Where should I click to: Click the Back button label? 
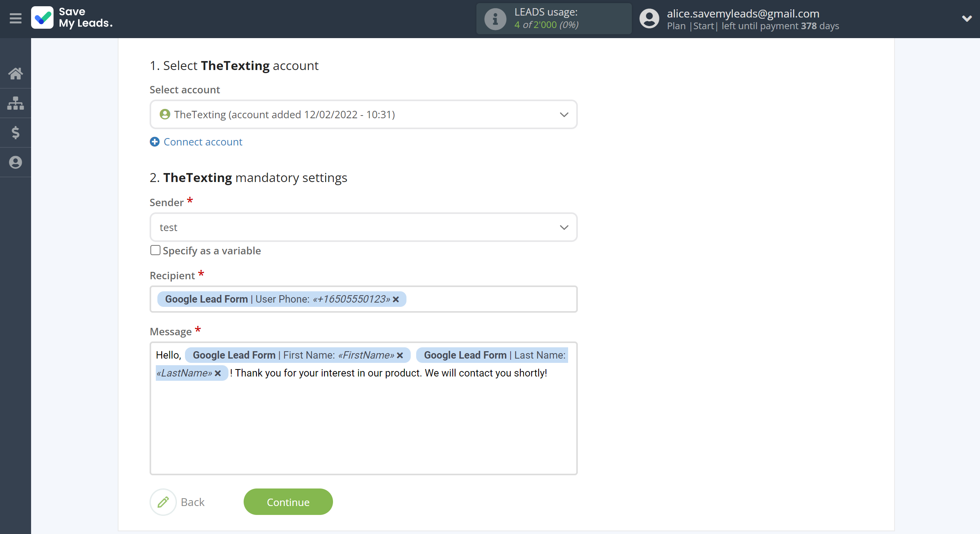[193, 502]
